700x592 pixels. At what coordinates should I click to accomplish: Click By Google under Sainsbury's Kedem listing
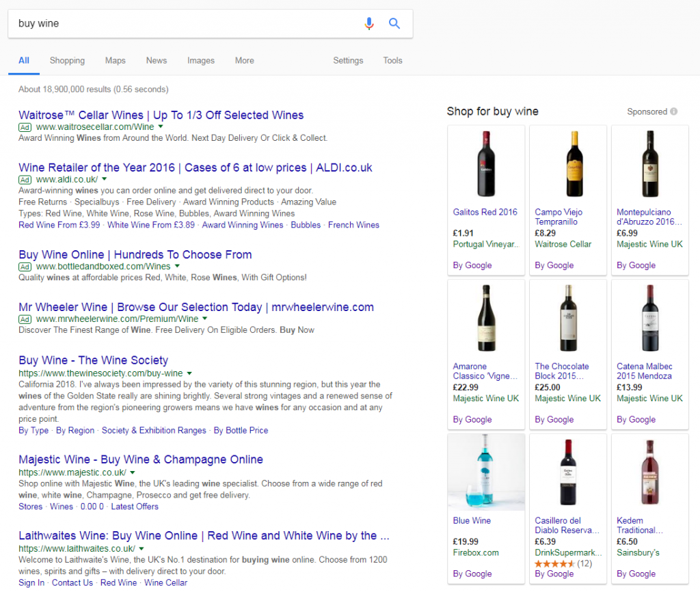636,574
